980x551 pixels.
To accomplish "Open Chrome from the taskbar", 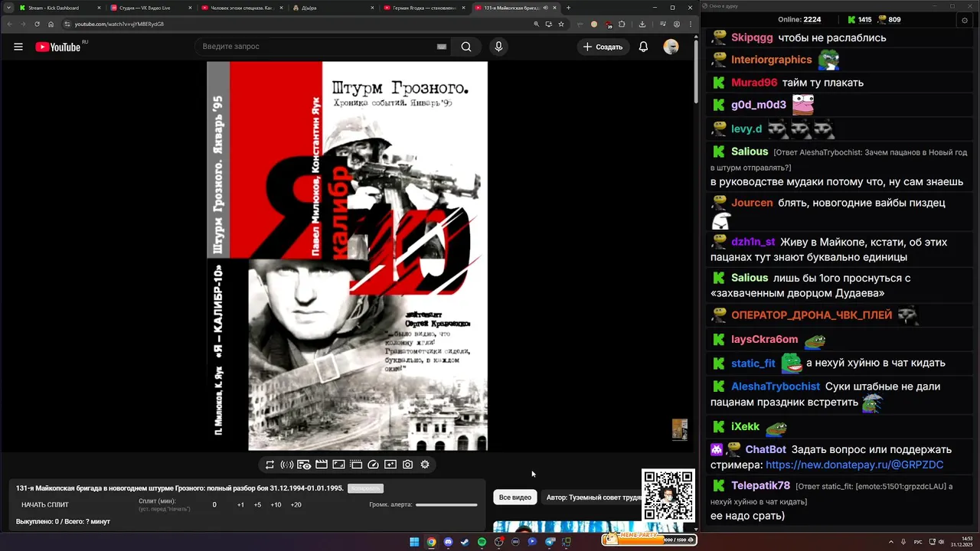I will 431,542.
